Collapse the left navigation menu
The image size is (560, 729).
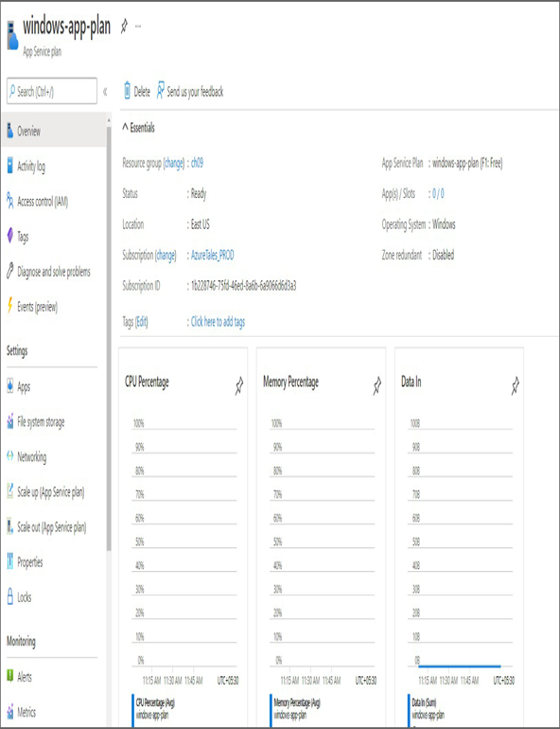click(x=105, y=92)
